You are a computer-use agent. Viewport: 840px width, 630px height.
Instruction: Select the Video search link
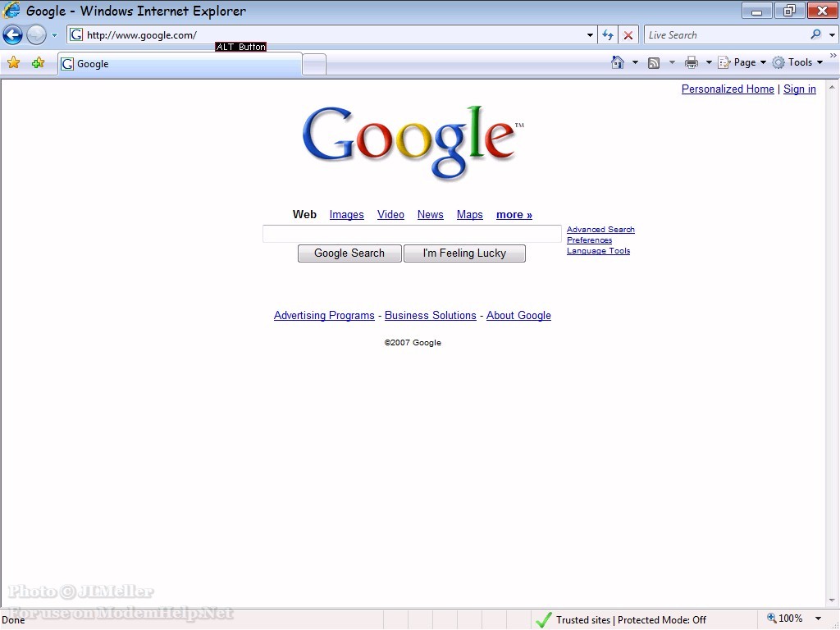pyautogui.click(x=390, y=215)
